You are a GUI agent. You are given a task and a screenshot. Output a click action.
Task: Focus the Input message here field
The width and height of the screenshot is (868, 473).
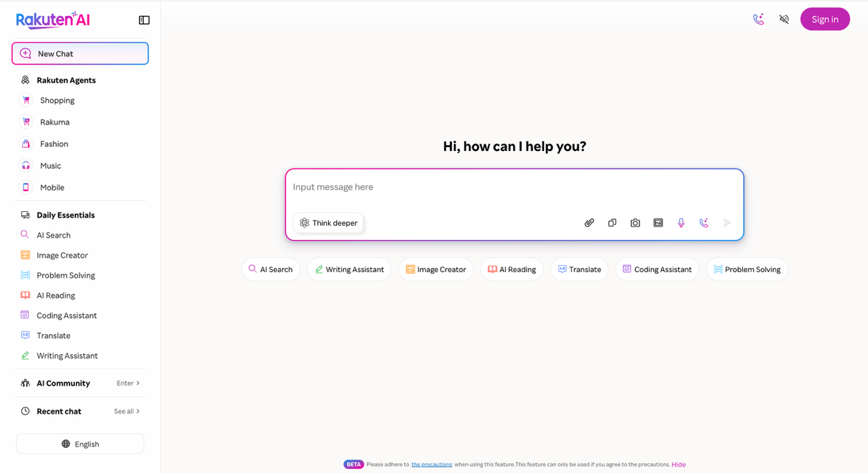tap(515, 187)
